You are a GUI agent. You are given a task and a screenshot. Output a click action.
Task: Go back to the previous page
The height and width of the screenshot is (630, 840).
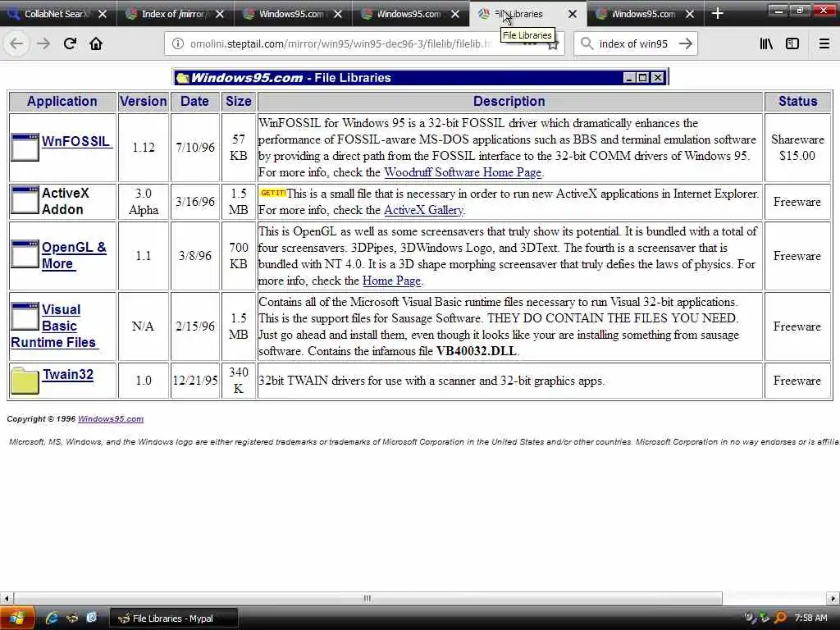[16, 44]
